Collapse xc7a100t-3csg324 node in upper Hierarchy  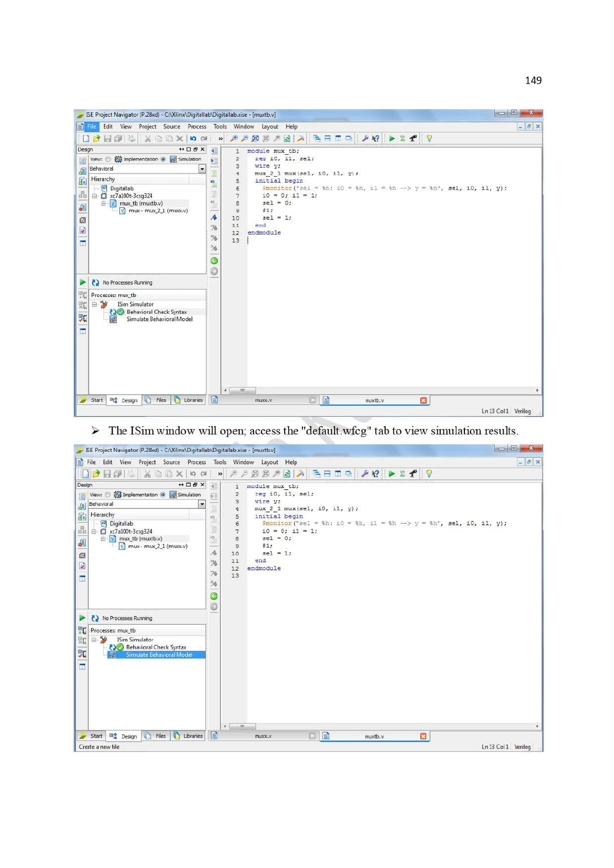[94, 196]
